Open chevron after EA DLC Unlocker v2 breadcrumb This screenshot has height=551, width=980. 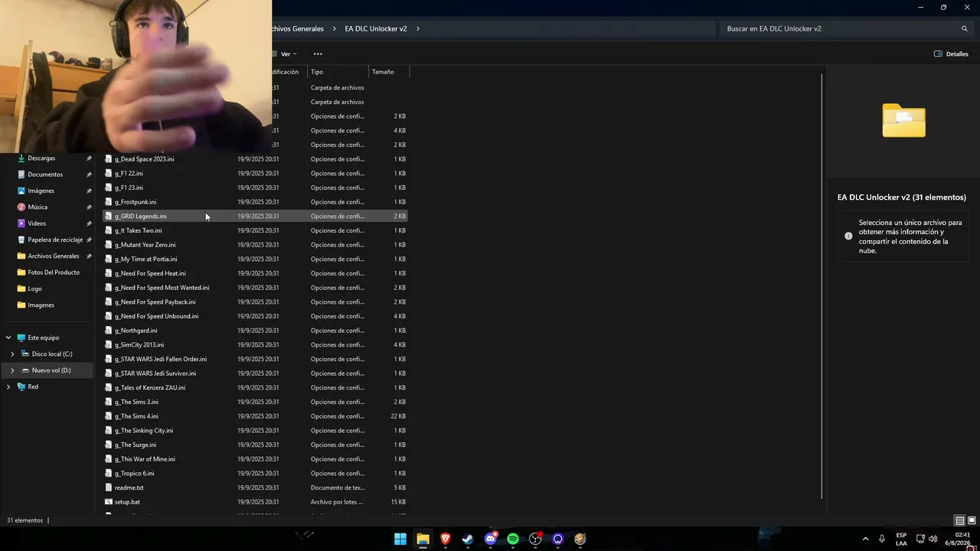coord(418,28)
